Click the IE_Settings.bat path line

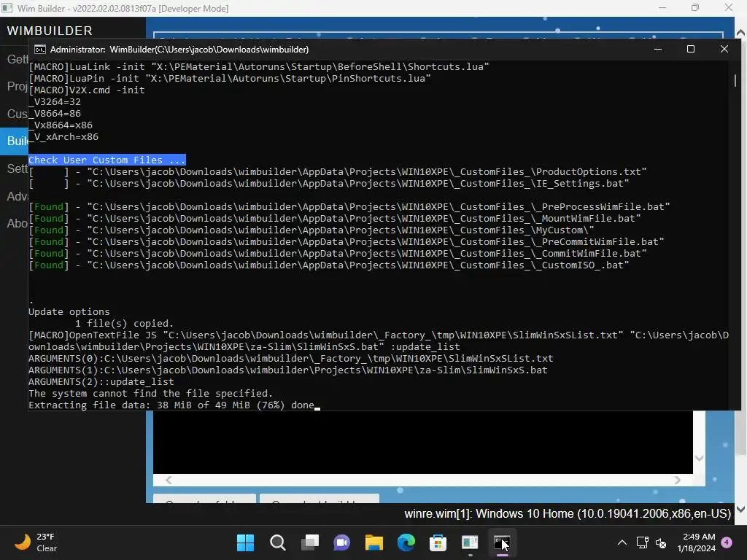tap(329, 183)
